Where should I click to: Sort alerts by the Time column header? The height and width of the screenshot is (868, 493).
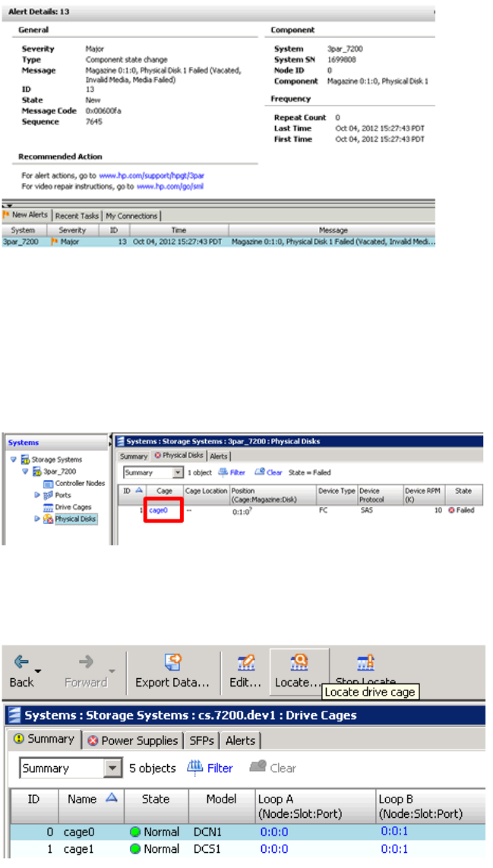(x=179, y=230)
